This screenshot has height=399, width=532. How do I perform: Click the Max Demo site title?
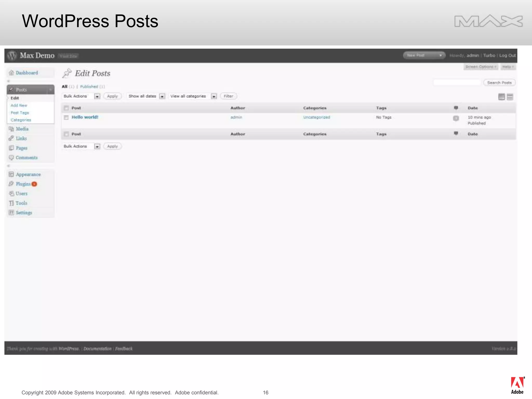coord(37,55)
